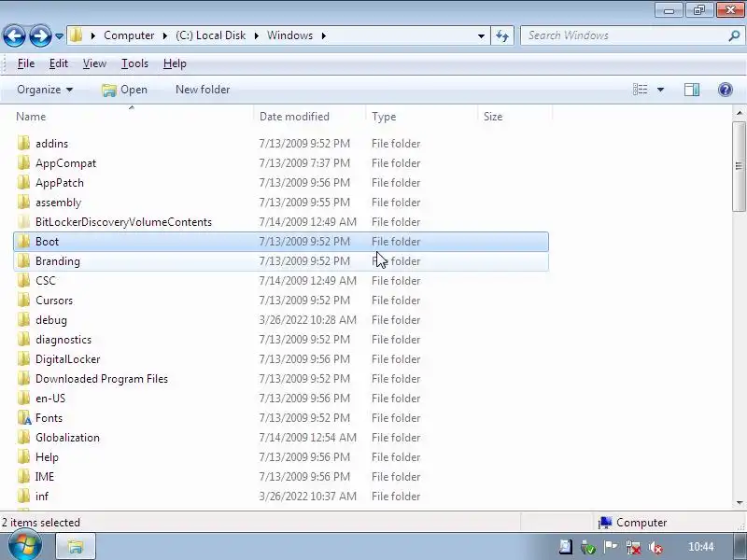
Task: Click the Help folder name in list
Action: pyautogui.click(x=47, y=457)
